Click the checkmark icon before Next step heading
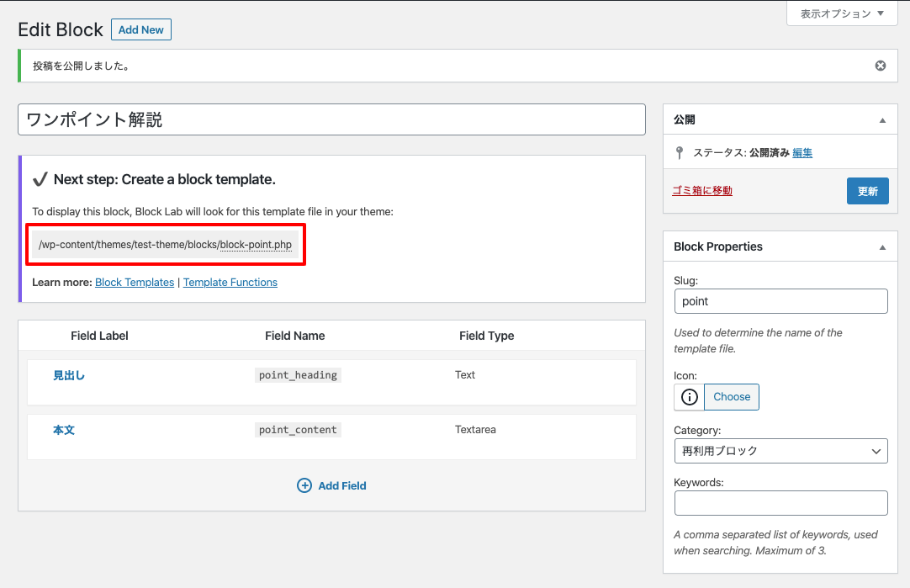The width and height of the screenshot is (910, 588). [42, 178]
